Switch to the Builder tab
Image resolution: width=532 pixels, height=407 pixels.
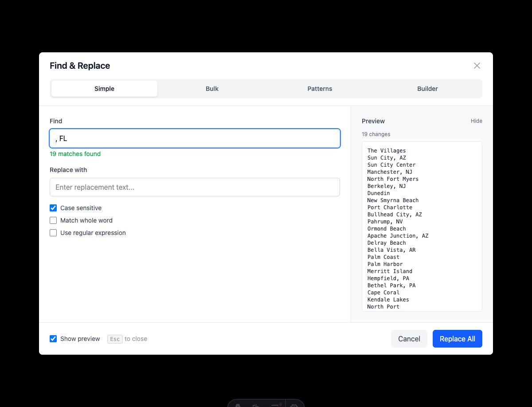tap(427, 89)
